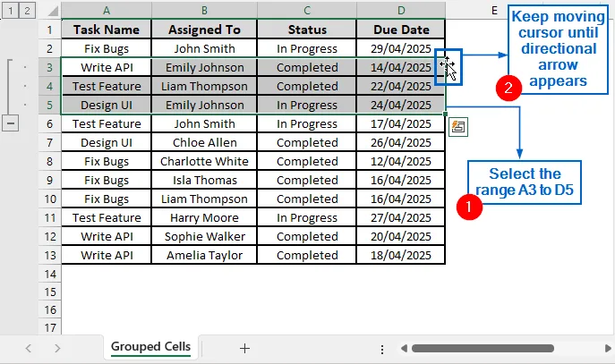Viewport: 615px width, 364px height.
Task: Select Fix Bugs cell in row 2
Action: (107, 48)
